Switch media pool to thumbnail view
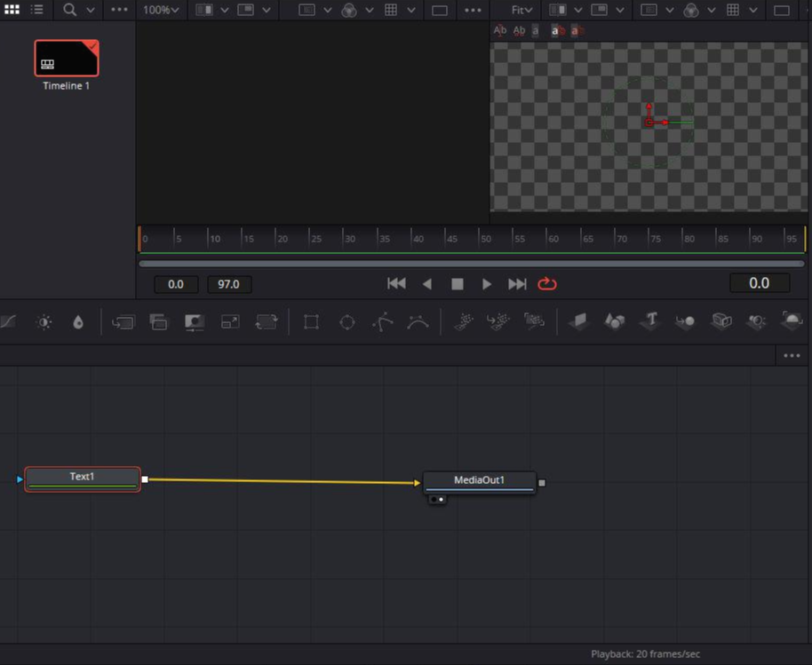This screenshot has width=812, height=665. tap(12, 10)
